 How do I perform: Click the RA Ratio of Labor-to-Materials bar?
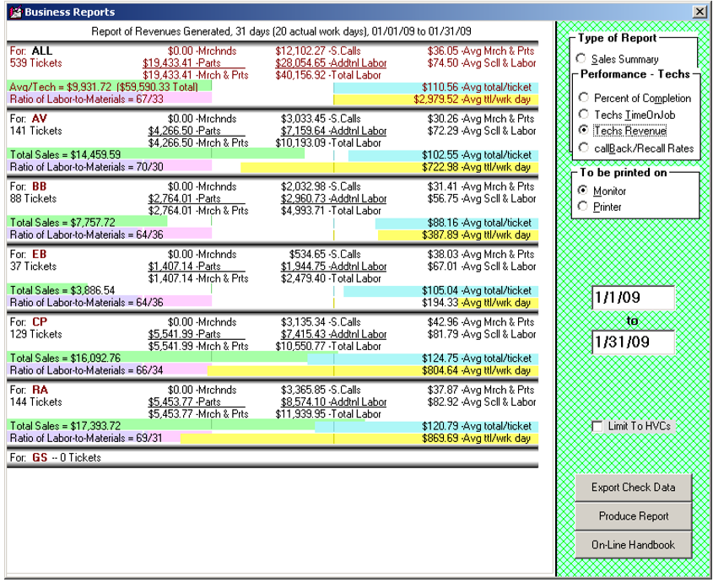pos(93,439)
